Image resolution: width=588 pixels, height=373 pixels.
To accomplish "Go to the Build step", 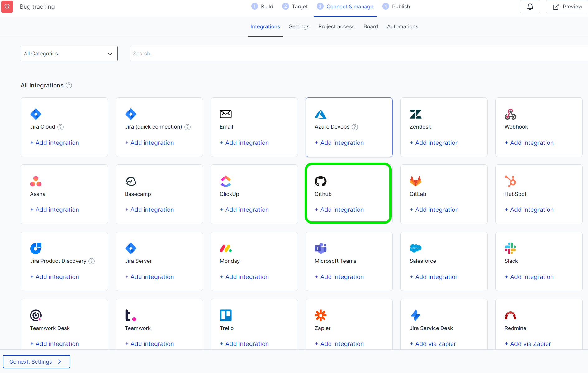I will 262,7.
